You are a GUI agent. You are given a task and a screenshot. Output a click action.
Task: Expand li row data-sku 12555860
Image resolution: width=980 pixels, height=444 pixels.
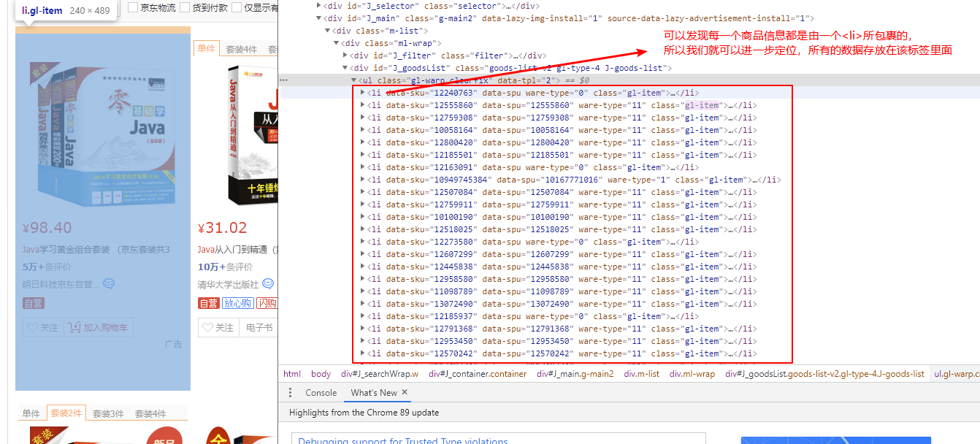tap(364, 105)
